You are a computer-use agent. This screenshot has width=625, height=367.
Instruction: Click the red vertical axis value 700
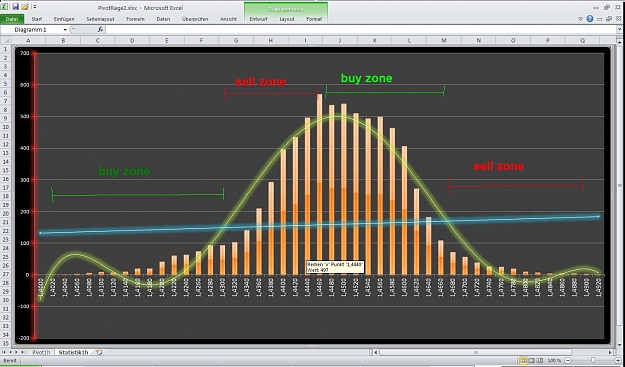click(25, 53)
